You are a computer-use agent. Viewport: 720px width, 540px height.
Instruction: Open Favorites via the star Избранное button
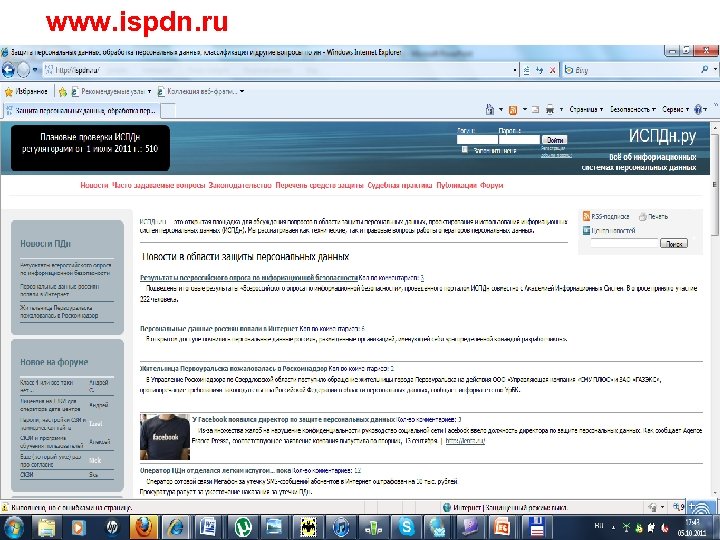[26, 91]
